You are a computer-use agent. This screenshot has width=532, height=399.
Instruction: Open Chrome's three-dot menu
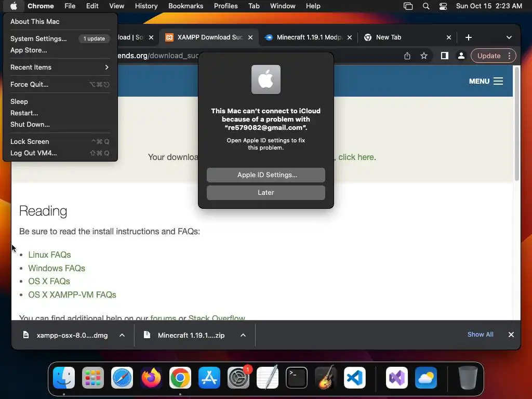click(x=509, y=56)
